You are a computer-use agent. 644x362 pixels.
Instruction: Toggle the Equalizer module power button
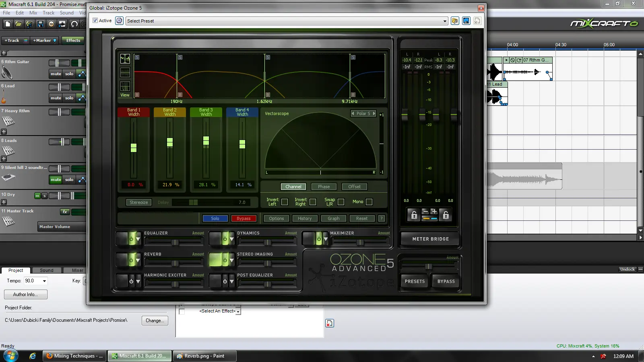pos(131,239)
